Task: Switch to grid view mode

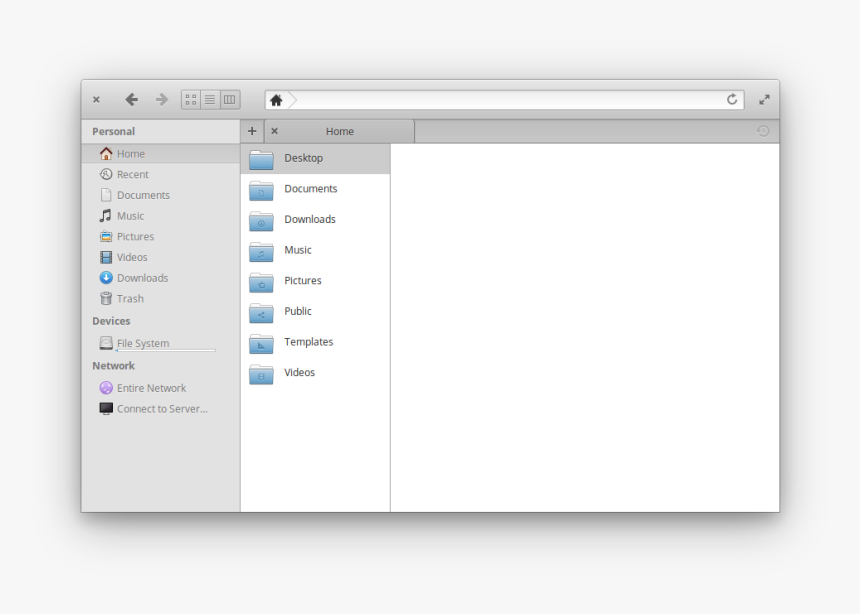Action: [x=190, y=99]
